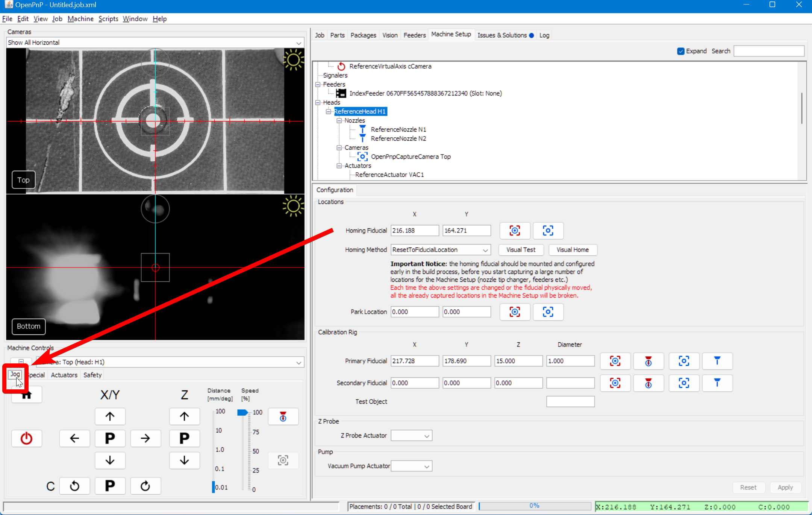Image resolution: width=812 pixels, height=515 pixels.
Task: Click the Search input field
Action: pyautogui.click(x=769, y=51)
